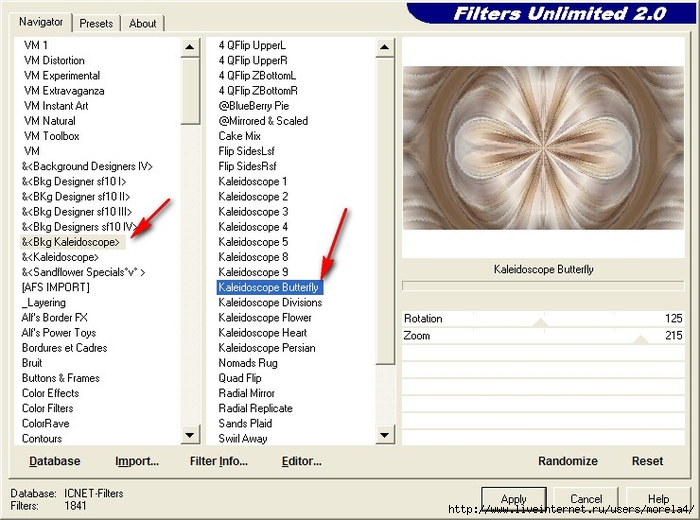
Task: Select Alf's Border FX category
Action: point(54,318)
